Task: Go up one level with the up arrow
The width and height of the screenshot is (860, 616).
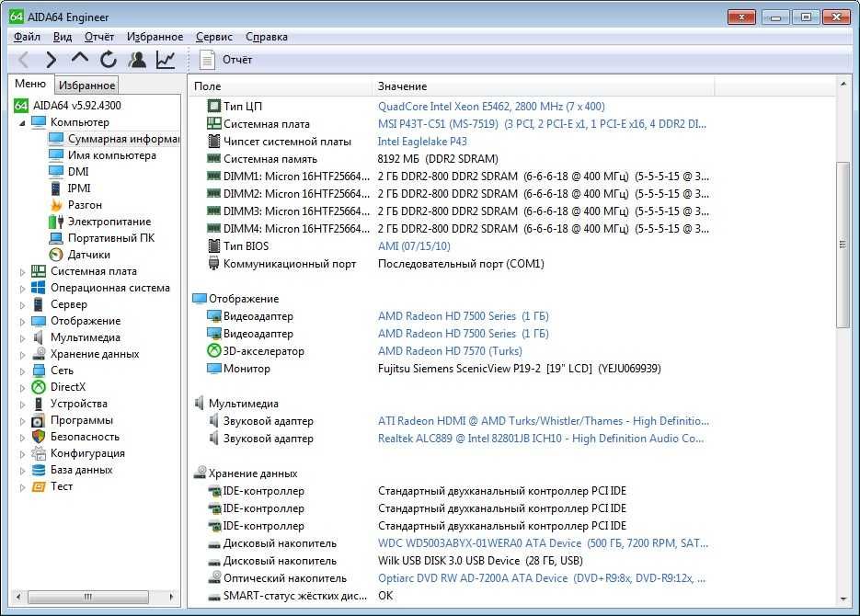Action: [80, 59]
